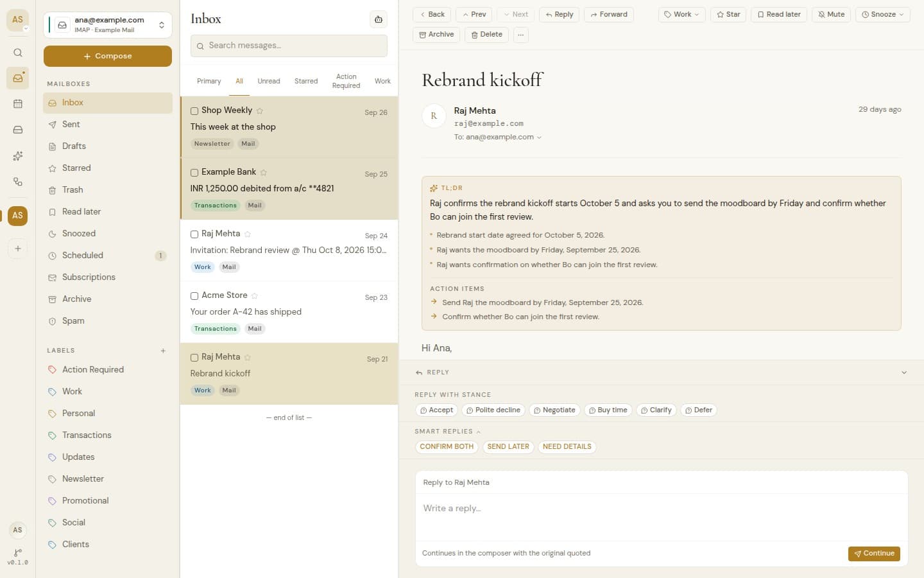The height and width of the screenshot is (578, 924).
Task: Open the account switcher dropdown
Action: click(108, 25)
